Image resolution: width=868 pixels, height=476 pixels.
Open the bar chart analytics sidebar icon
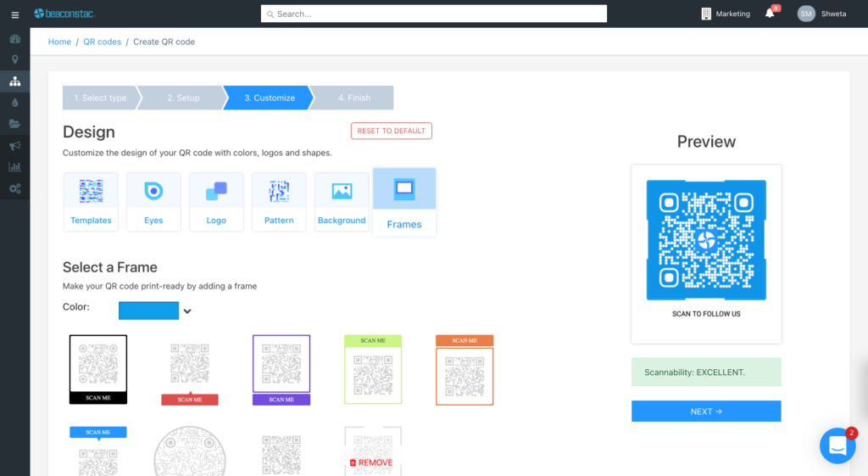point(15,167)
